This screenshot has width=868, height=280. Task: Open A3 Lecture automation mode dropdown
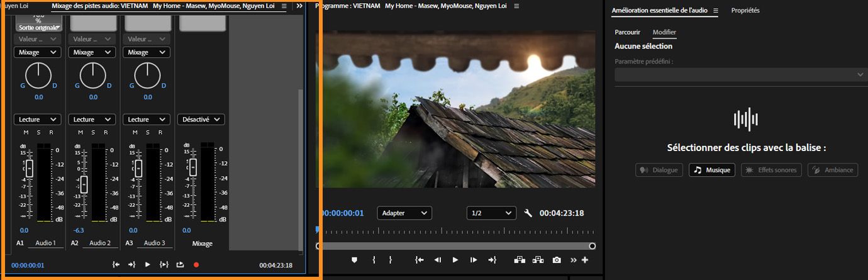pyautogui.click(x=147, y=119)
